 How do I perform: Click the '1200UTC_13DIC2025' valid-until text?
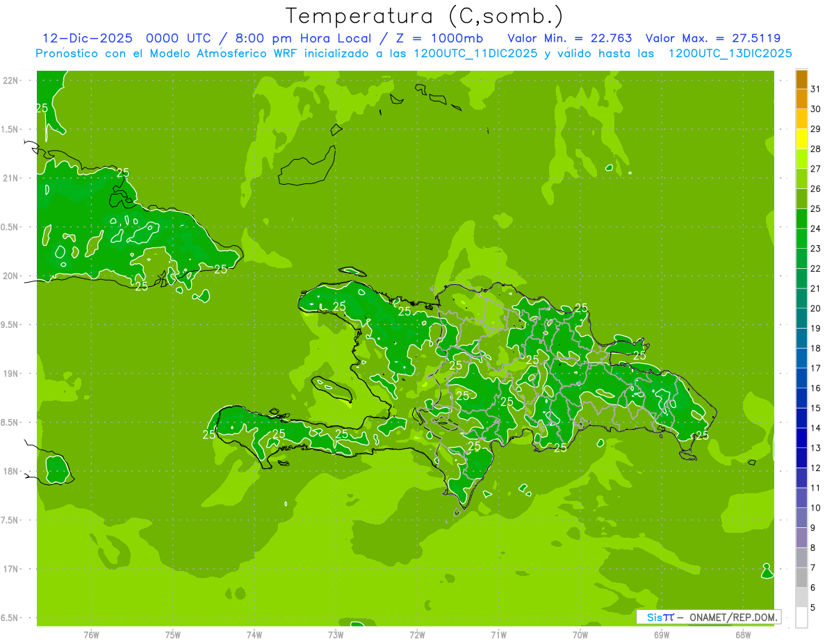click(730, 53)
